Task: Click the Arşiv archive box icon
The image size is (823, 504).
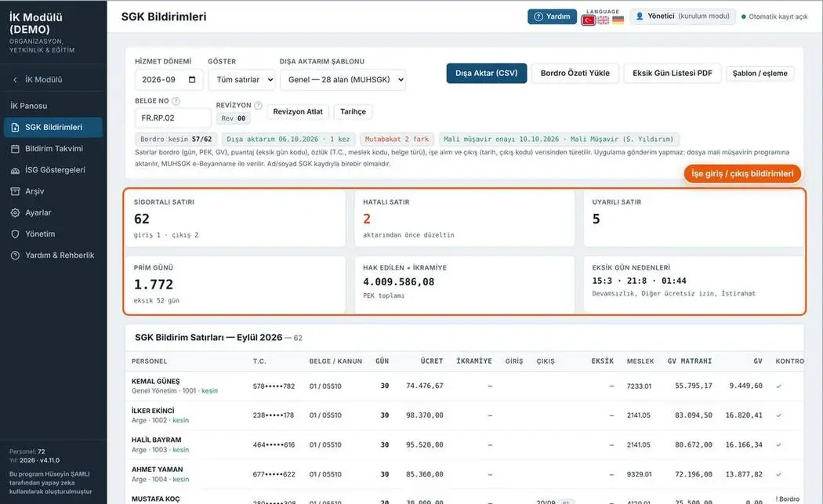Action: (x=15, y=191)
